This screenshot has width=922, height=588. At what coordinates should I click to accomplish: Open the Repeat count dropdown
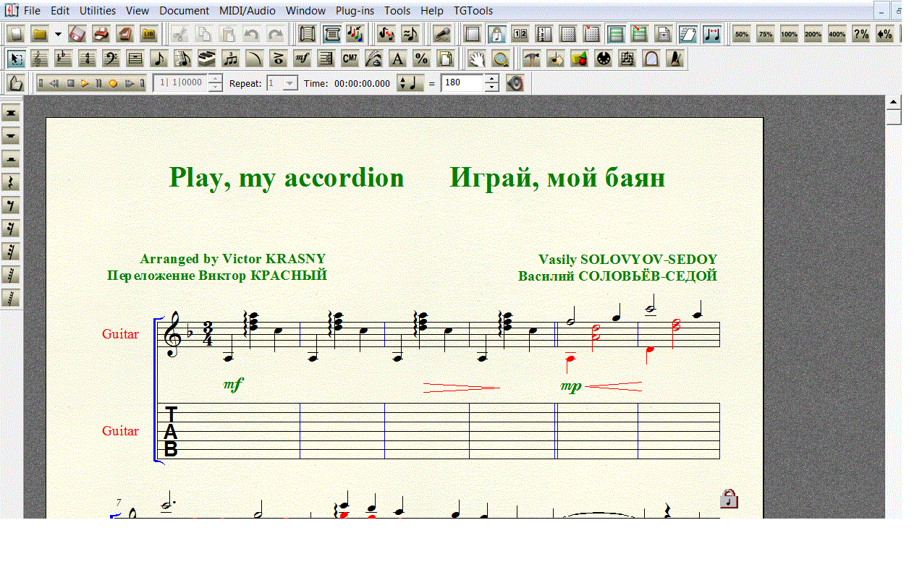(289, 83)
